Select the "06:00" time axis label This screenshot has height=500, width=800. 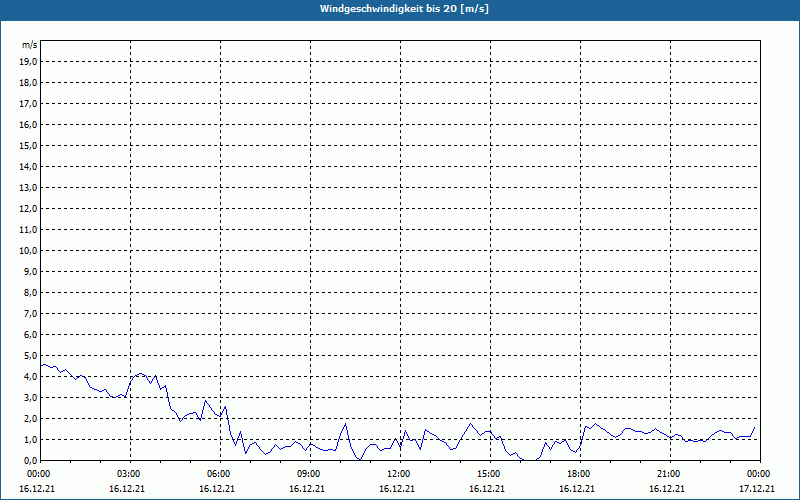tap(219, 474)
